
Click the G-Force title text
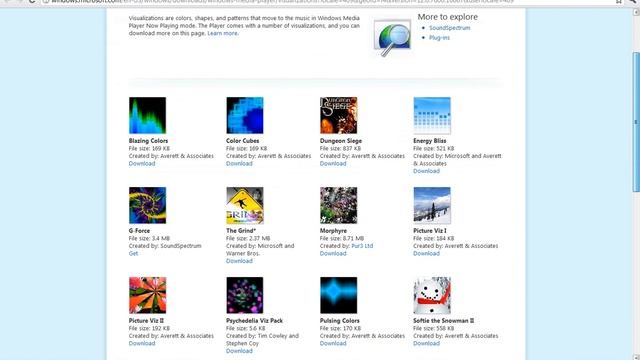139,231
